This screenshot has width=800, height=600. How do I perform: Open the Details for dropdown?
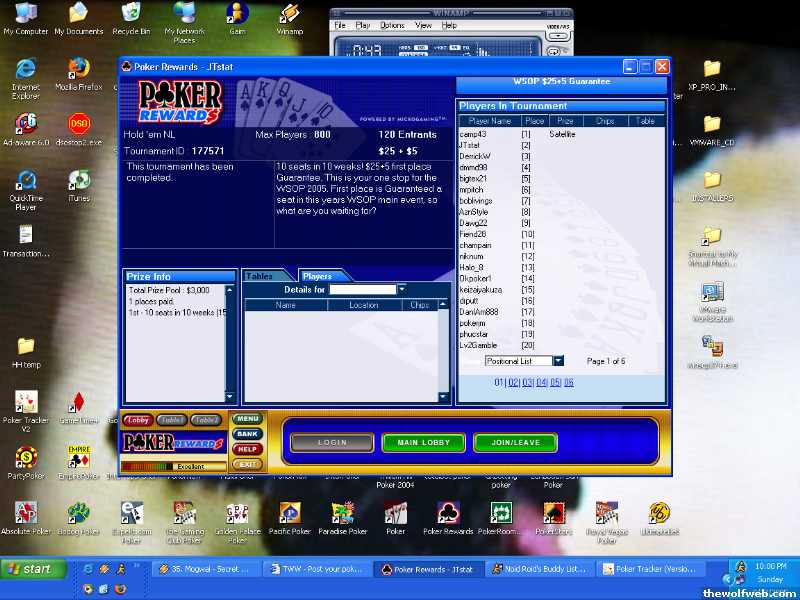click(402, 289)
